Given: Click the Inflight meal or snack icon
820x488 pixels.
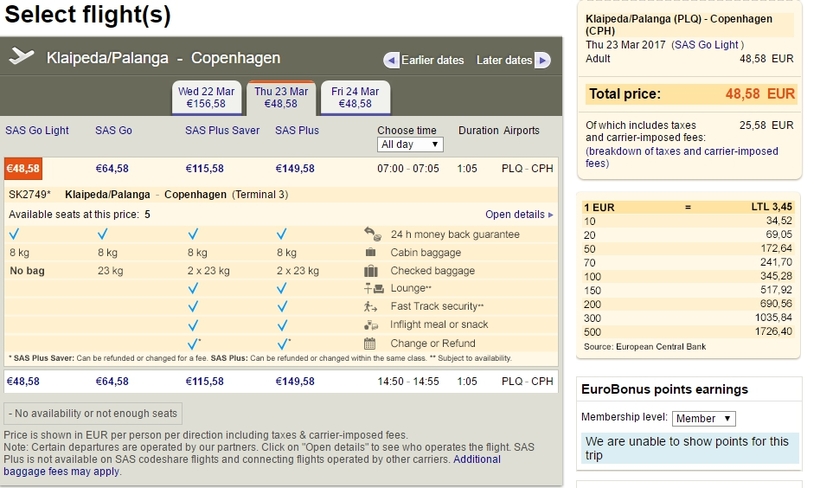Looking at the screenshot, I should coord(371,325).
